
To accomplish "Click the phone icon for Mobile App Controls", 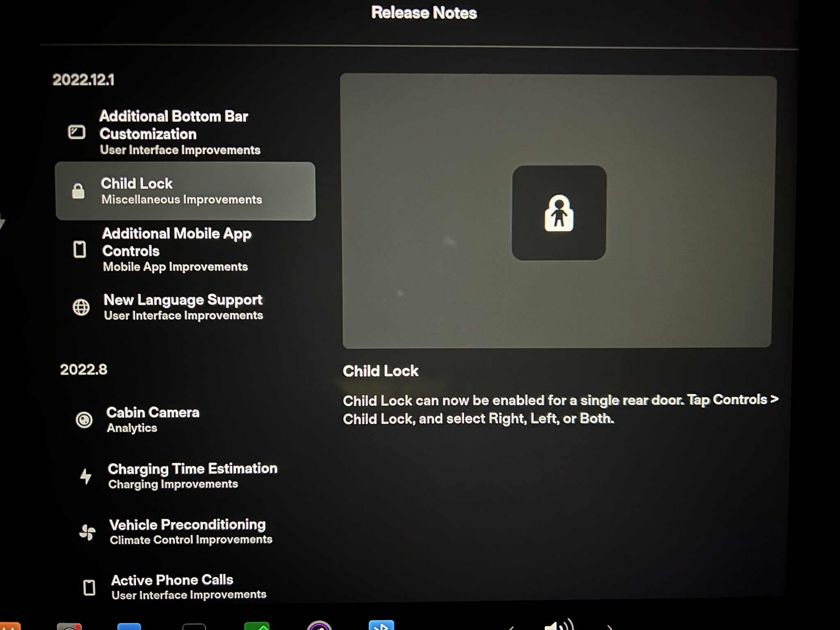I will click(x=80, y=249).
